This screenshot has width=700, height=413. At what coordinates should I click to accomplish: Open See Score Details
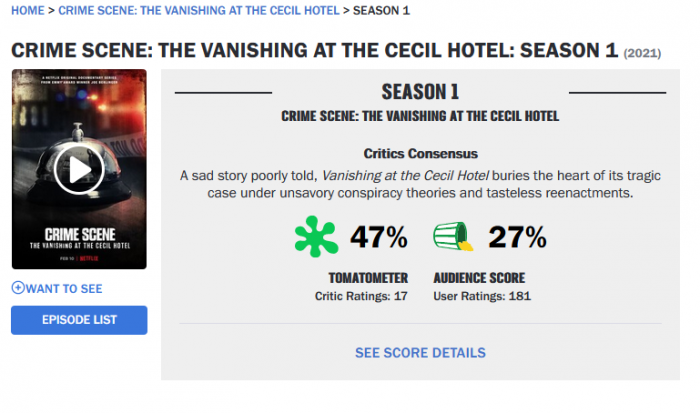click(420, 352)
